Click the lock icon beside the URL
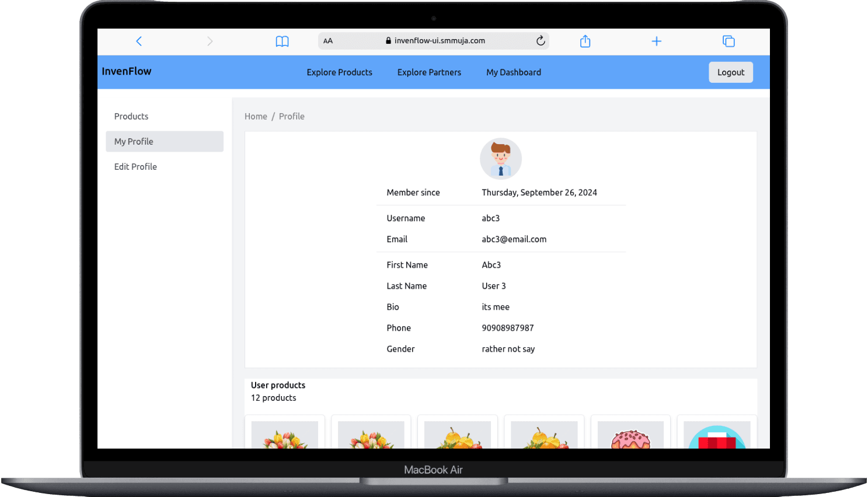868x497 pixels. (x=389, y=40)
